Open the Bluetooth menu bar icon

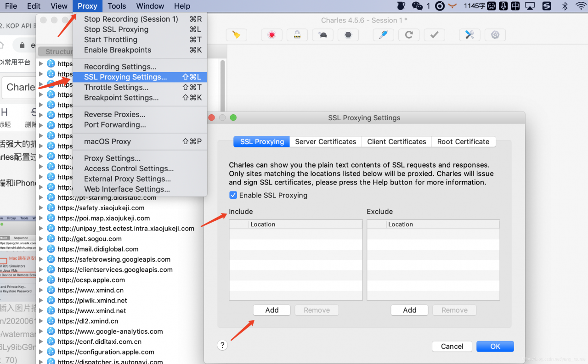tap(565, 6)
